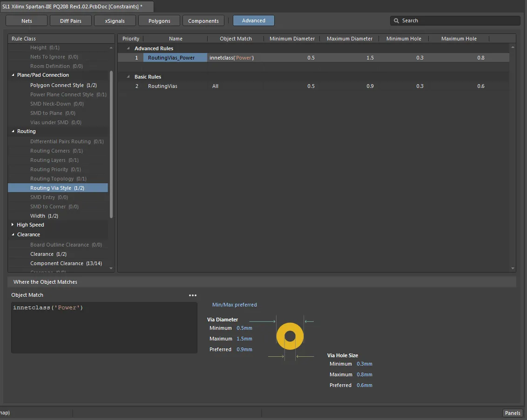527x420 pixels.
Task: Select Clearance (1/2) rule class
Action: click(x=48, y=254)
